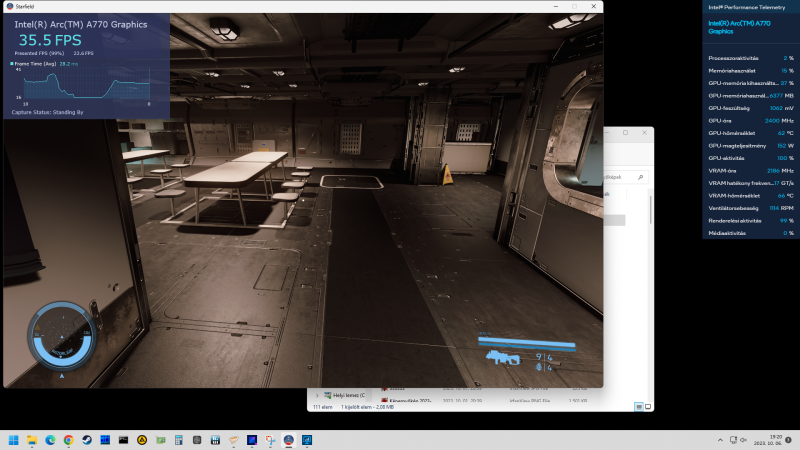The image size is (800, 450).
Task: Click the equipped weapon icon in Starfield HUD
Action: [503, 358]
